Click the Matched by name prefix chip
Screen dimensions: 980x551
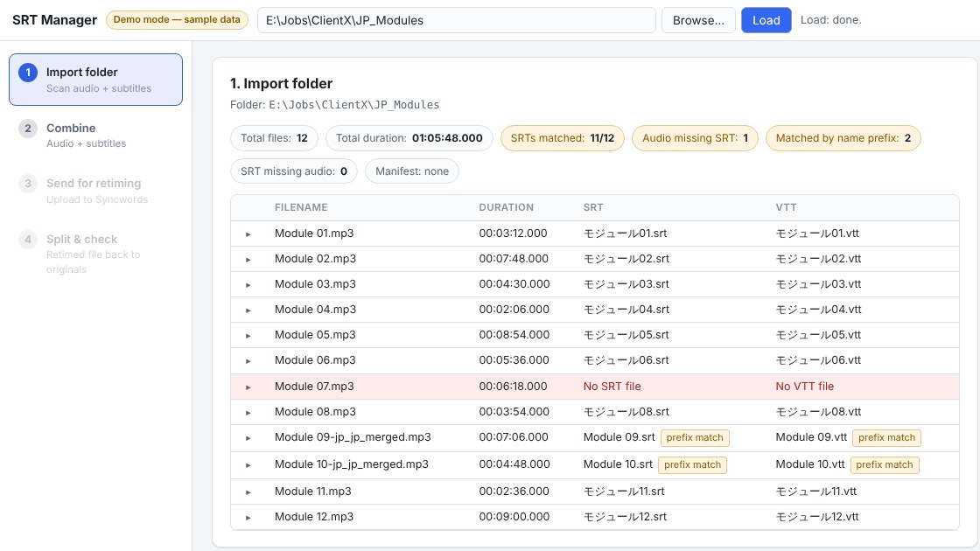(x=843, y=138)
